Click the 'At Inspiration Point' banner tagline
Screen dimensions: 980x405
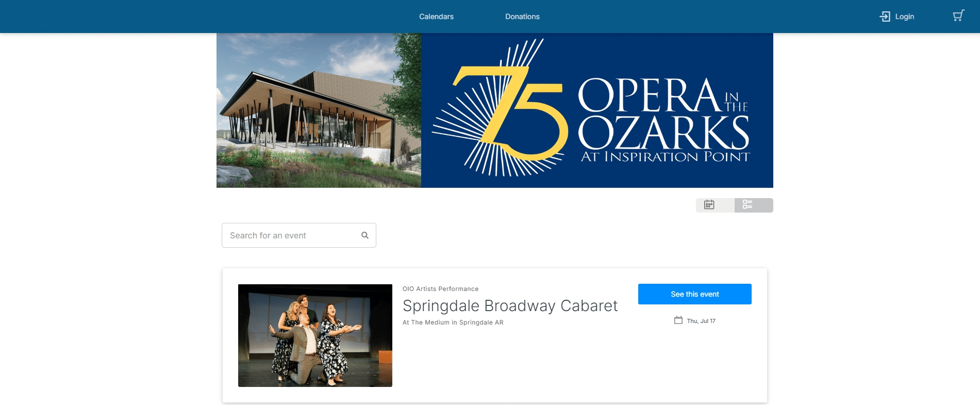point(666,157)
